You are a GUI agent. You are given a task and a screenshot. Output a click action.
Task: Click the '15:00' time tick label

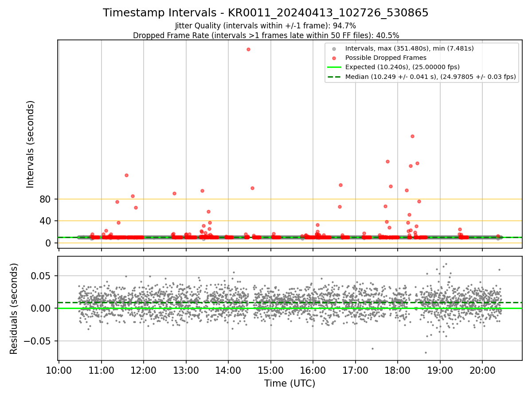click(x=271, y=370)
